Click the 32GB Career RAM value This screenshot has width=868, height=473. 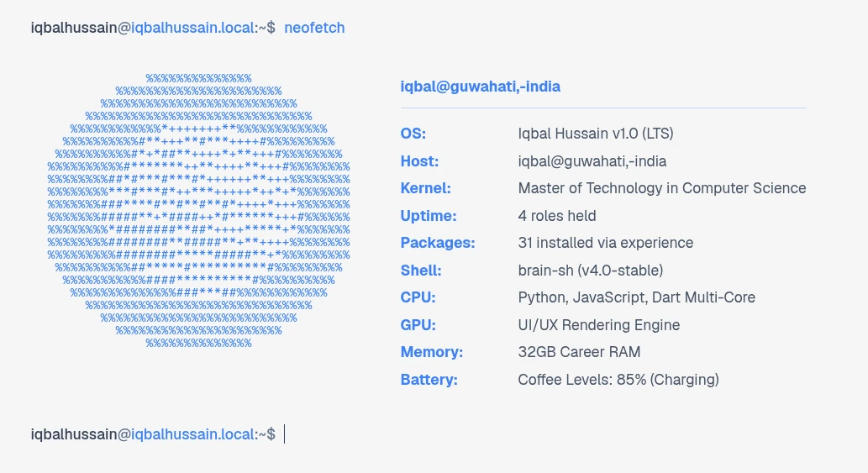pos(579,352)
